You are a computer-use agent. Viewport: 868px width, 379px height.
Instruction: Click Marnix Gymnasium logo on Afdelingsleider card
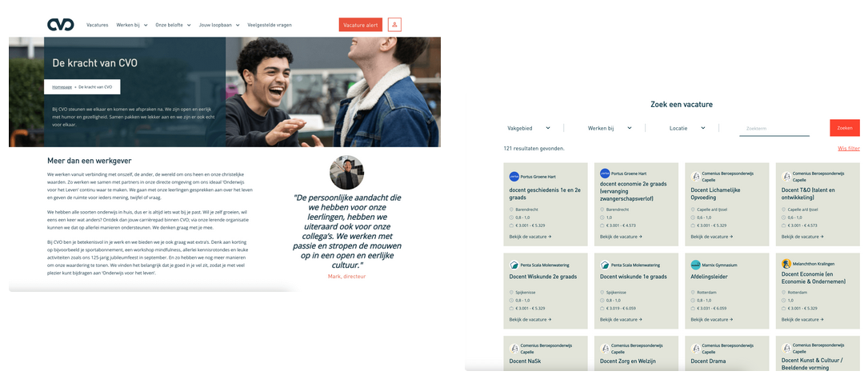coord(696,265)
